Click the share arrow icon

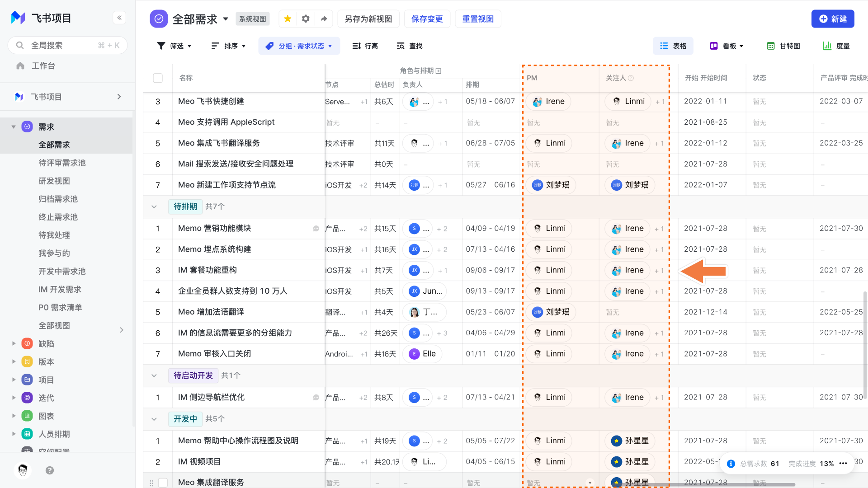coord(324,19)
